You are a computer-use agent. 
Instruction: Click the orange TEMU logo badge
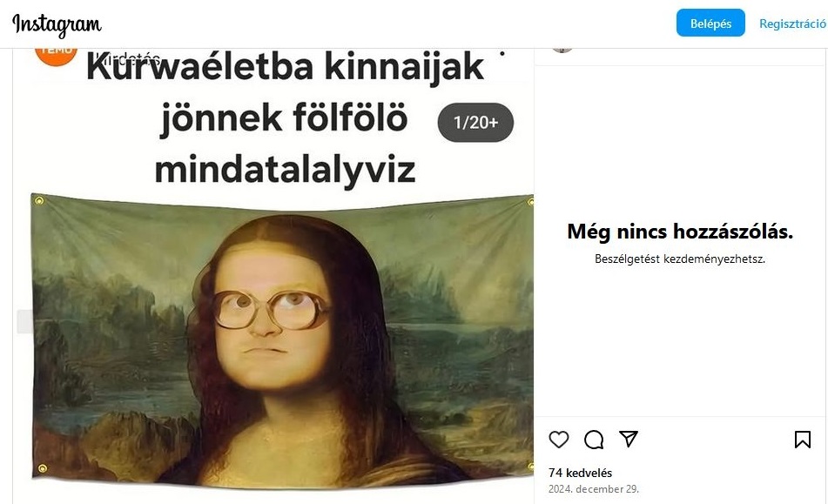click(x=56, y=57)
